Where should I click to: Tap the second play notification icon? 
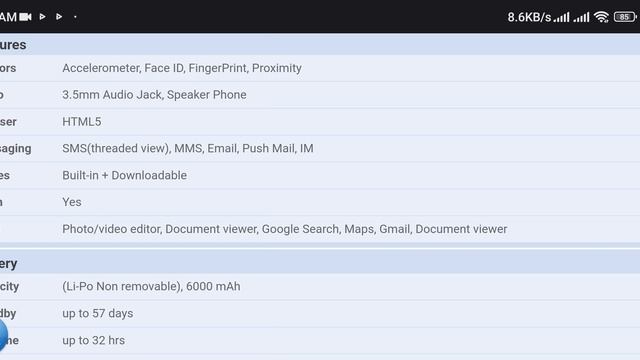[x=59, y=17]
